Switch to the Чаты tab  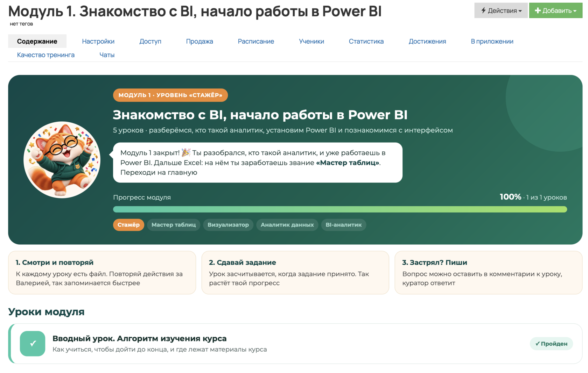(107, 55)
